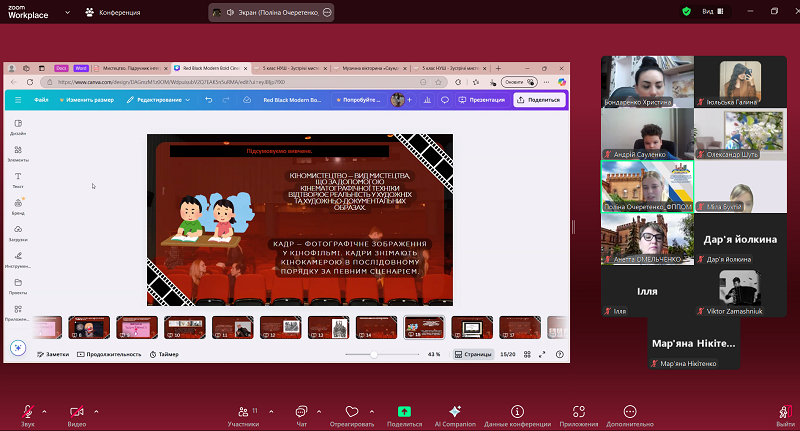Open the Дизайн sidebar panel

coord(18,127)
